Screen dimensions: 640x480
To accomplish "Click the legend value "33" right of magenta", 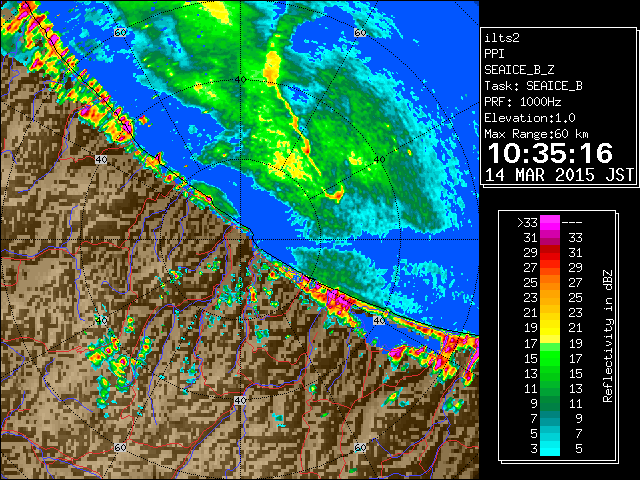I will coord(576,238).
